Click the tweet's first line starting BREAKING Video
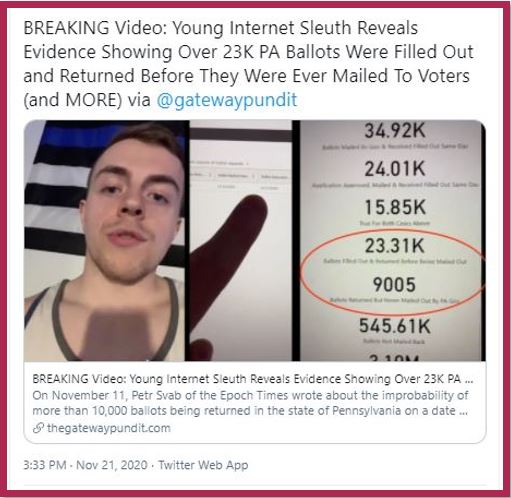The image size is (511, 498). 220,28
